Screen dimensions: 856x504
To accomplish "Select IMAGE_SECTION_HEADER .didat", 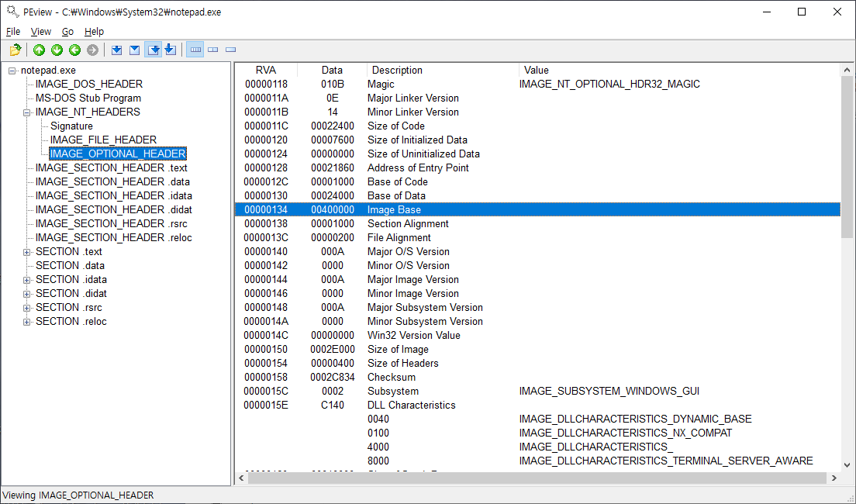I will click(113, 209).
